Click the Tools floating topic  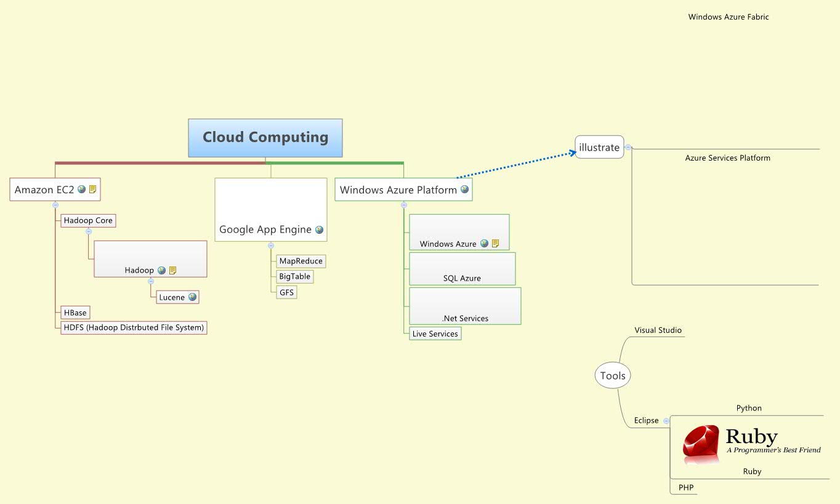[612, 375]
